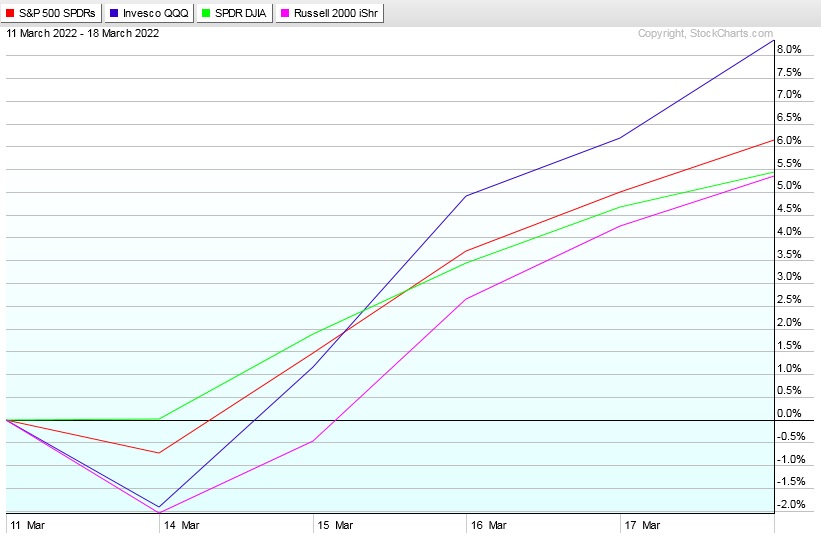Screen dimensions: 821x545
Task: Click the '1.5%' y-axis label
Action: (x=789, y=346)
